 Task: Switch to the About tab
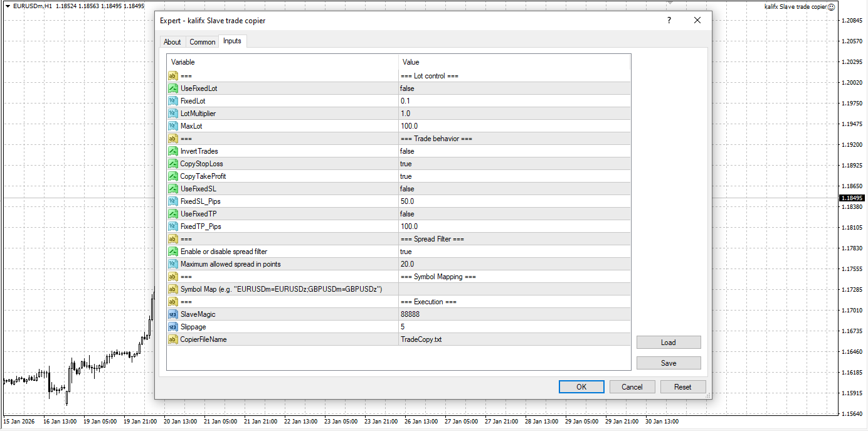[x=172, y=41]
